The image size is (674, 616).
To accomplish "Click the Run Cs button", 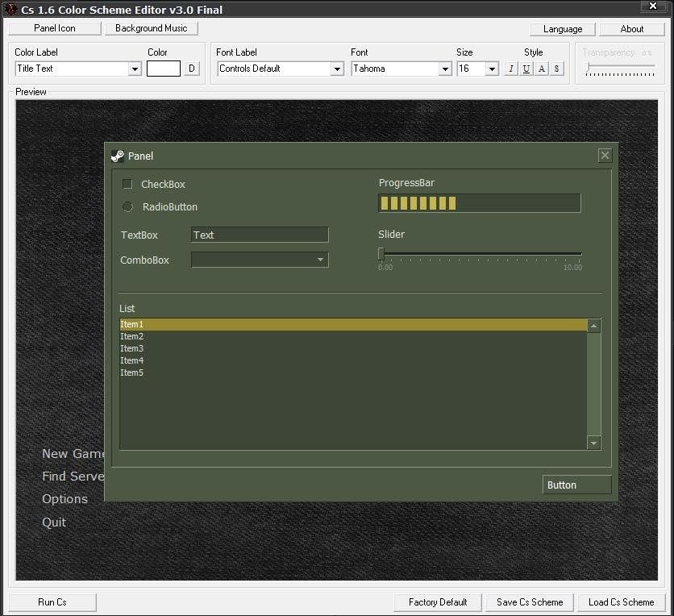I will [52, 602].
